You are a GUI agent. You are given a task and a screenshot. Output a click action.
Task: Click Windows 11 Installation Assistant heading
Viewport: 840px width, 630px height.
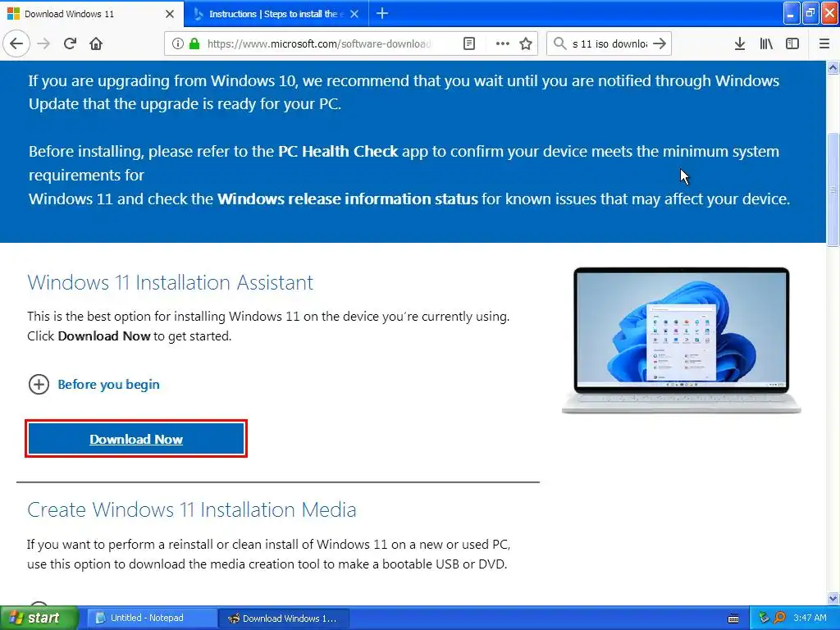(x=171, y=282)
